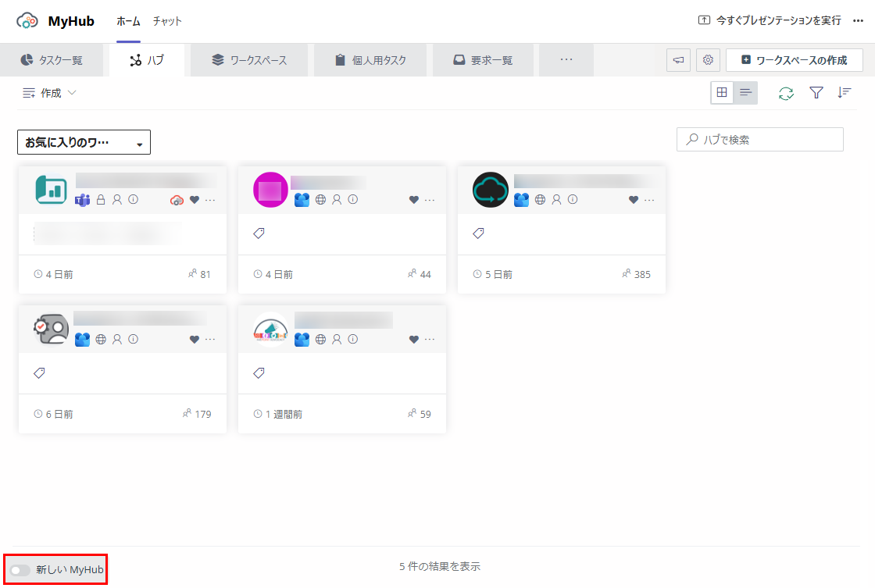This screenshot has height=588, width=875.
Task: Open more options on the 59-member card
Action: [x=430, y=339]
